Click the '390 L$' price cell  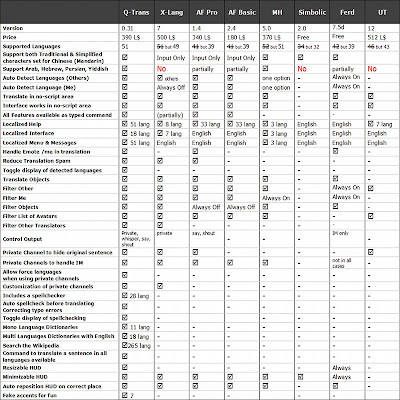tap(130, 37)
